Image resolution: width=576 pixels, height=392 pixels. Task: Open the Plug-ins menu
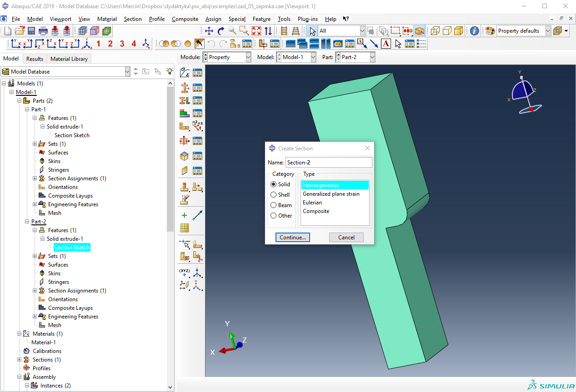pyautogui.click(x=307, y=19)
